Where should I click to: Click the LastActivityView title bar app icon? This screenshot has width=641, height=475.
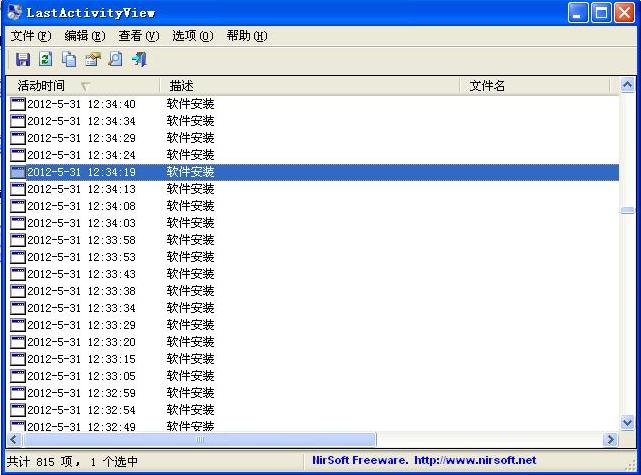pyautogui.click(x=14, y=12)
